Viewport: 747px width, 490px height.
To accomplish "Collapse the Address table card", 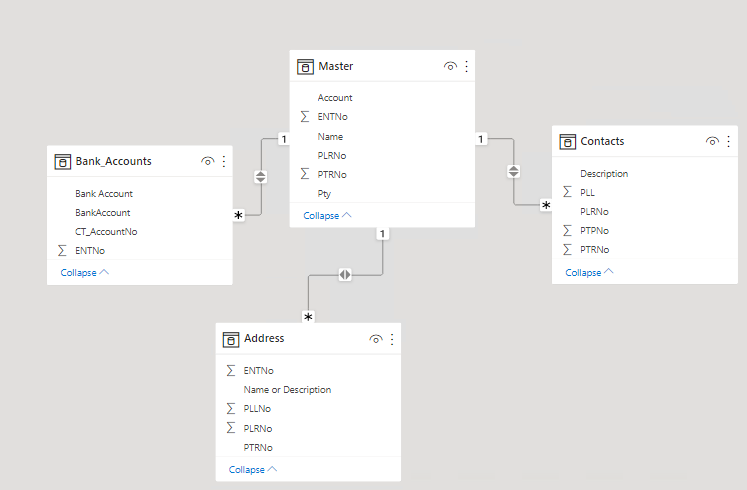I will pyautogui.click(x=253, y=470).
